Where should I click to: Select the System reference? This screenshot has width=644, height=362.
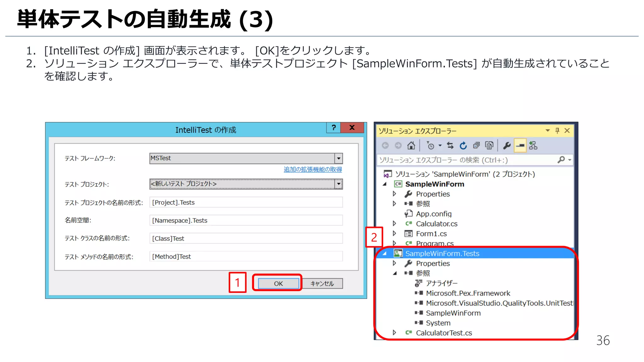point(438,323)
